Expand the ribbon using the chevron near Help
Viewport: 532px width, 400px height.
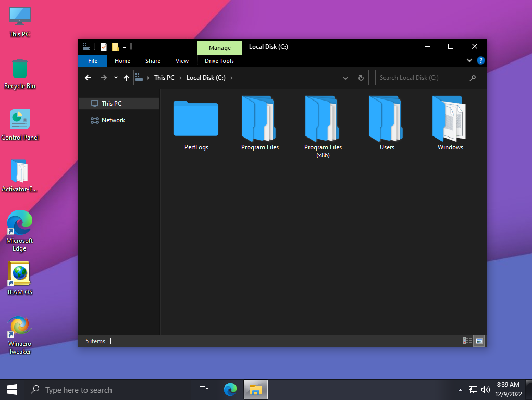click(x=469, y=61)
